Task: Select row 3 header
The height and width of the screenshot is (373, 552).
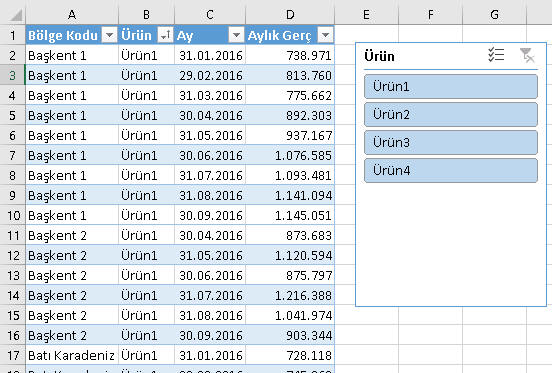Action: tap(12, 75)
